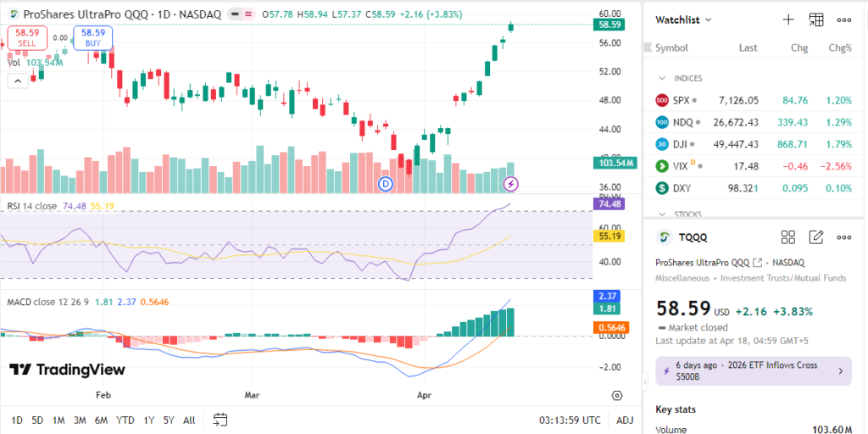
Task: Collapse the indicator legend arrow under Vol
Action: point(16,81)
